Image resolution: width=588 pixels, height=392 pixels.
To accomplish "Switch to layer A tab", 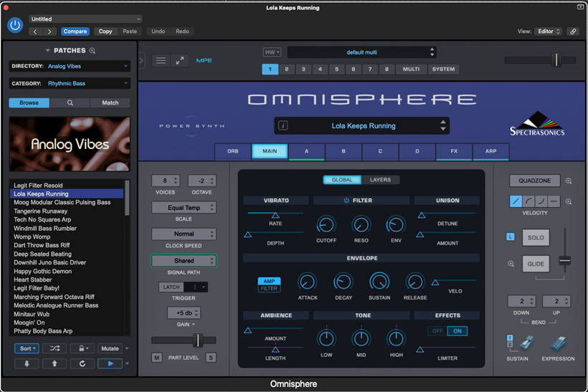I will pyautogui.click(x=306, y=151).
